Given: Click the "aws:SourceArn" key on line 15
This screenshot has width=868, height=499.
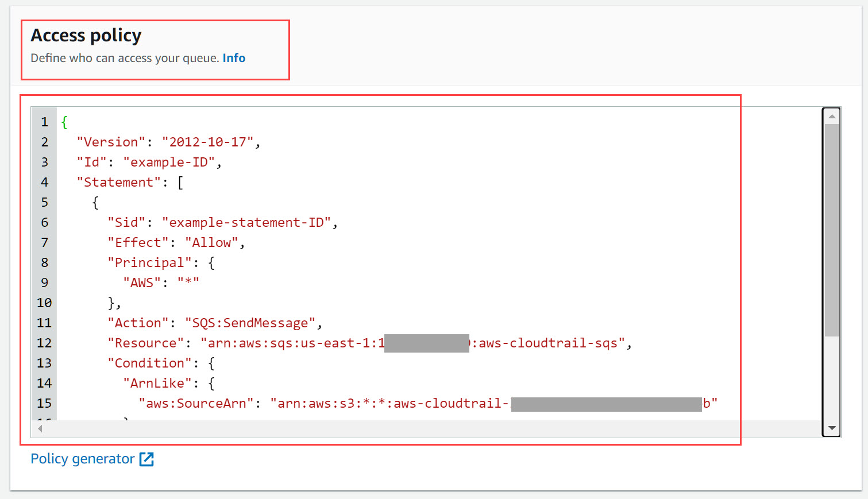Looking at the screenshot, I should pyautogui.click(x=196, y=403).
